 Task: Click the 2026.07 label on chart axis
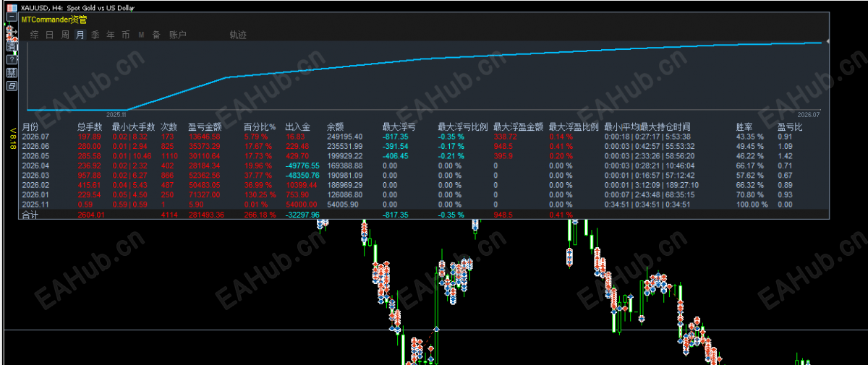click(x=809, y=114)
